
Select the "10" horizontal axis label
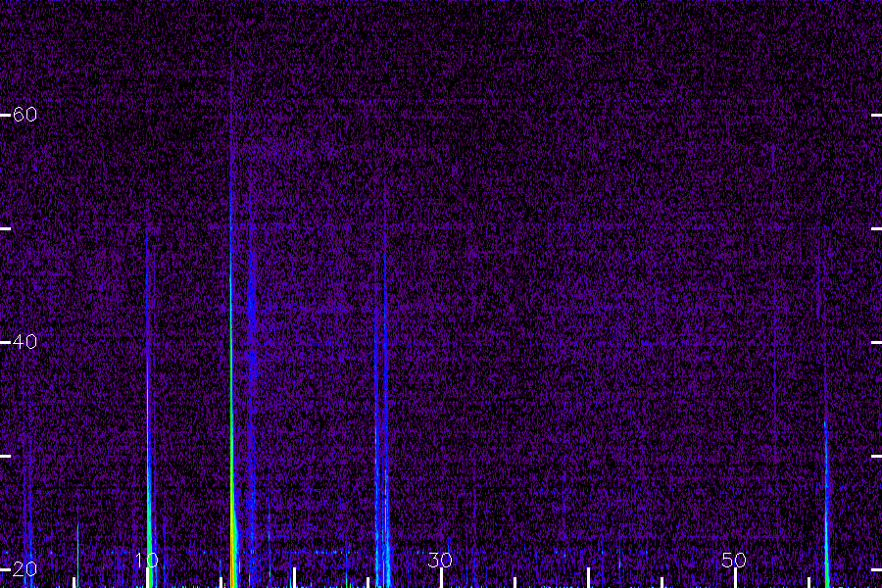[146, 560]
